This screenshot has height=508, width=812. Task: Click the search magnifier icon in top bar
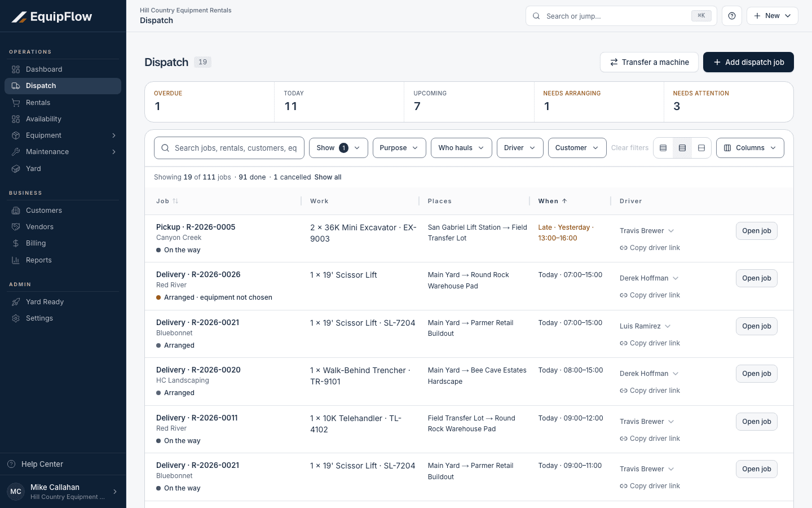[x=536, y=16]
